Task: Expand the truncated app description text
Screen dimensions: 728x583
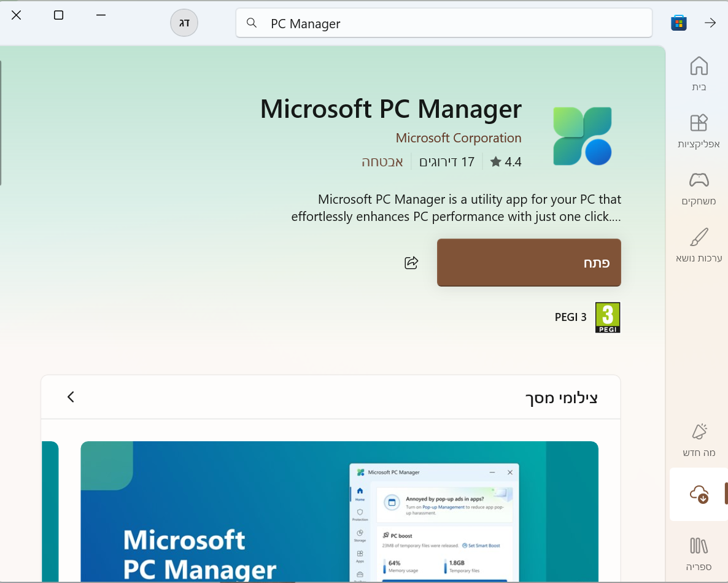Action: 456,208
